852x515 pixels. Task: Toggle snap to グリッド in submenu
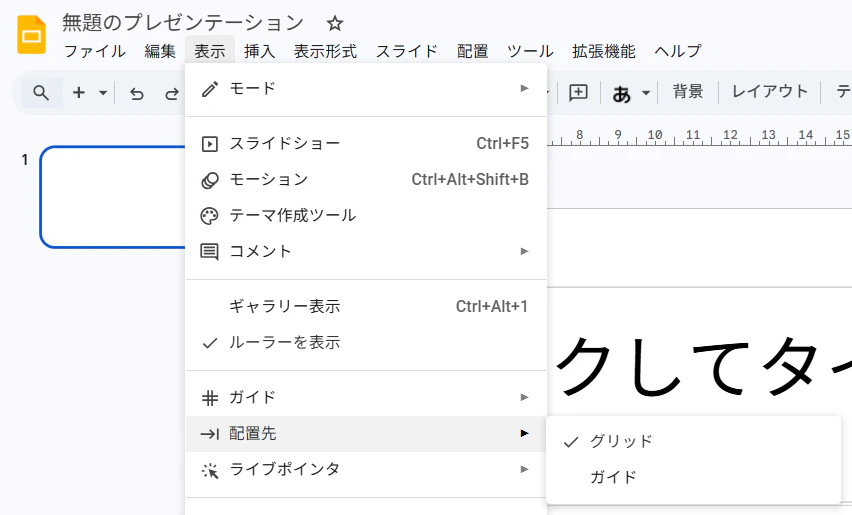(x=693, y=441)
